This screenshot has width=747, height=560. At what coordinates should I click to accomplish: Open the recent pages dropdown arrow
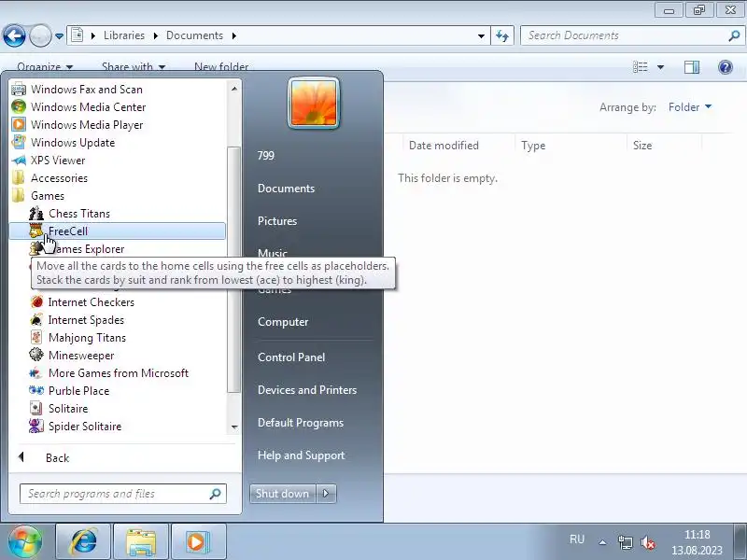[59, 35]
